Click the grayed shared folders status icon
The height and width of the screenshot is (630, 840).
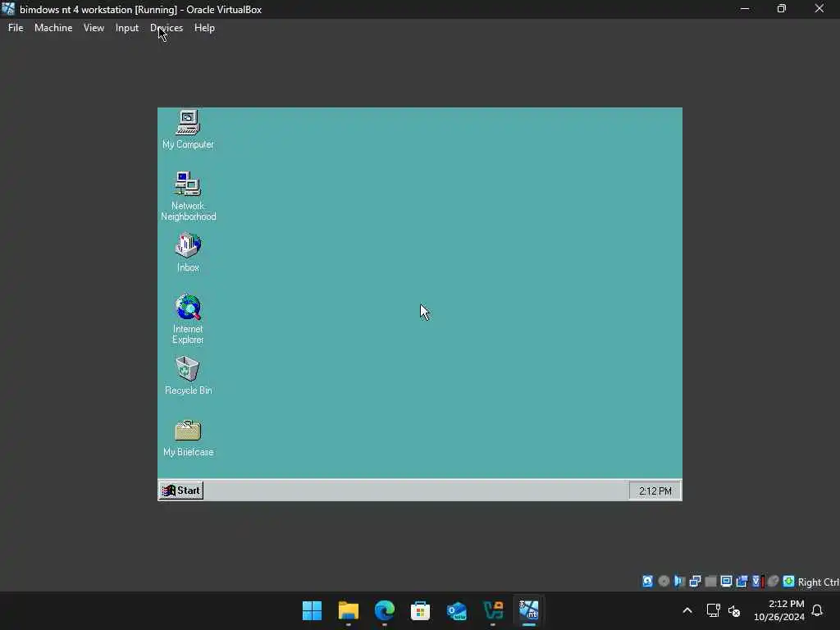pyautogui.click(x=711, y=582)
